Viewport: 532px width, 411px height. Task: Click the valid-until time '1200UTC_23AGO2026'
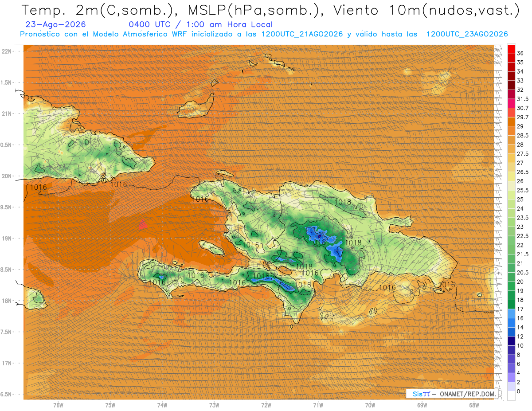coord(467,34)
